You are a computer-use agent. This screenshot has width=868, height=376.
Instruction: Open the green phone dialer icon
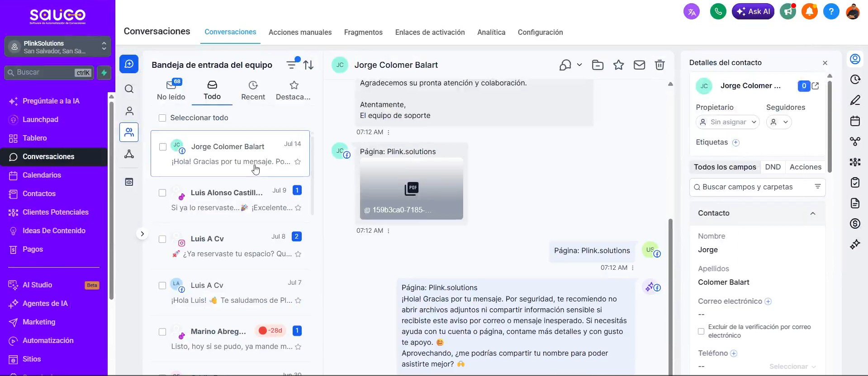click(718, 11)
